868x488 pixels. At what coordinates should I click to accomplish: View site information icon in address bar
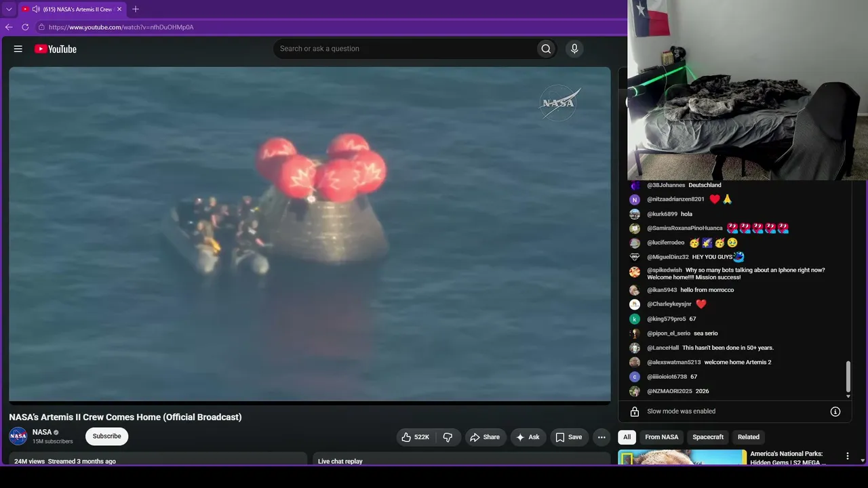[41, 27]
